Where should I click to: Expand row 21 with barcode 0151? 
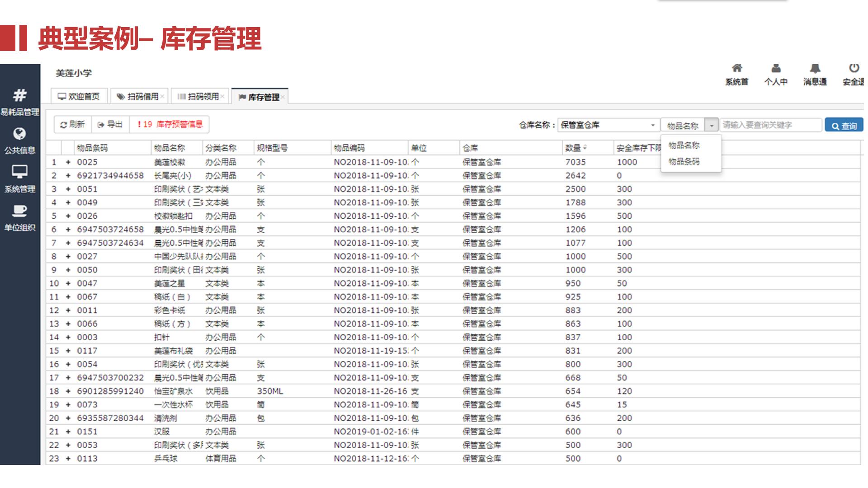(68, 432)
